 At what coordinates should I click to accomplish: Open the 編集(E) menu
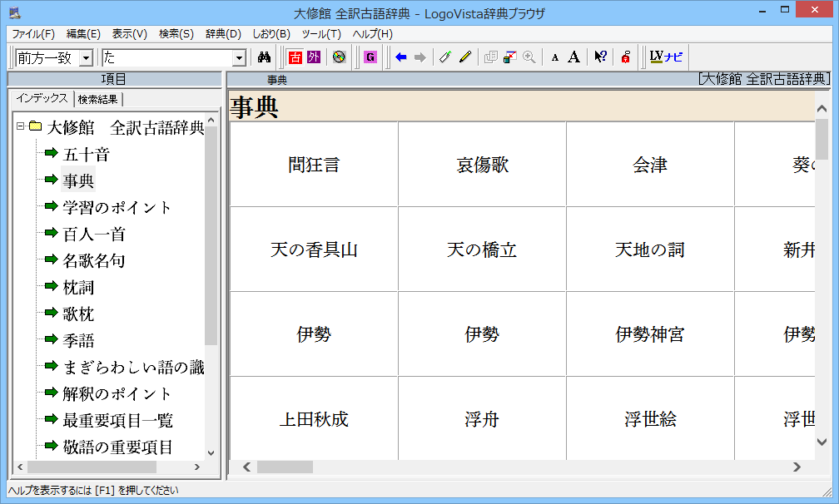pyautogui.click(x=83, y=33)
